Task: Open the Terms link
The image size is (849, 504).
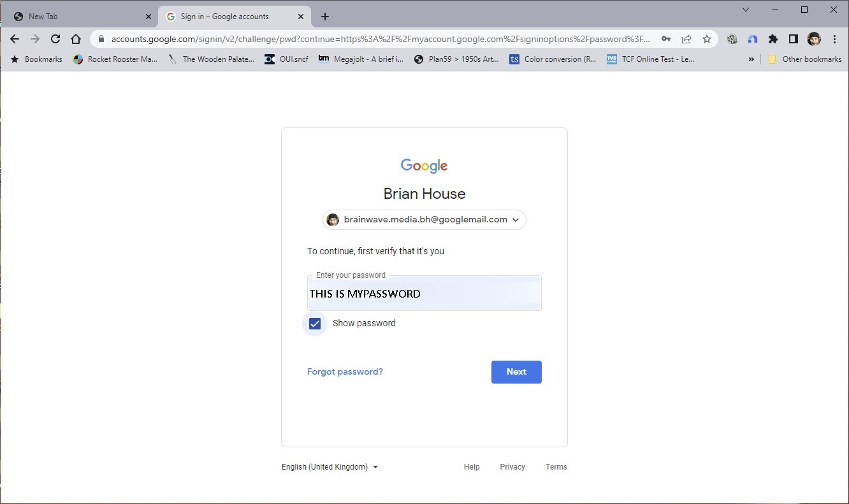Action: coord(556,467)
